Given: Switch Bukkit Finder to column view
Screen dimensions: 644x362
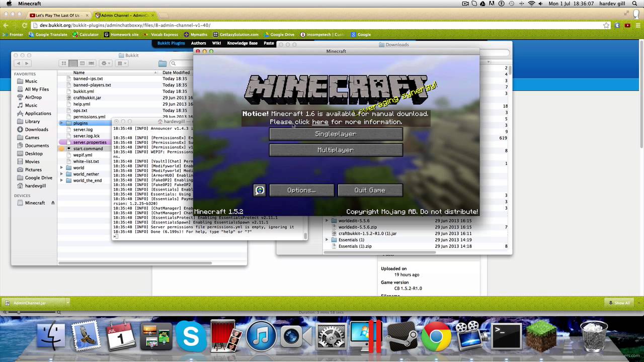Looking at the screenshot, I should point(82,63).
